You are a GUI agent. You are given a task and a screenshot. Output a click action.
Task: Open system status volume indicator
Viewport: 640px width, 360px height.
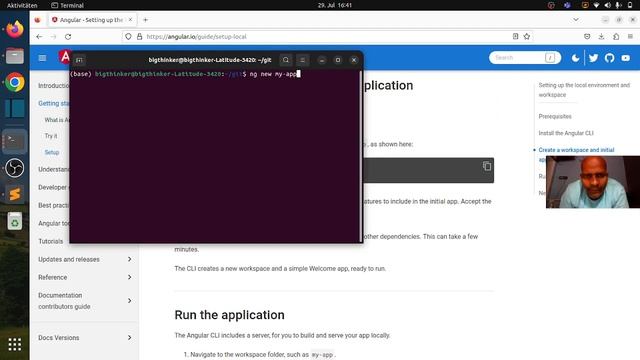point(607,5)
